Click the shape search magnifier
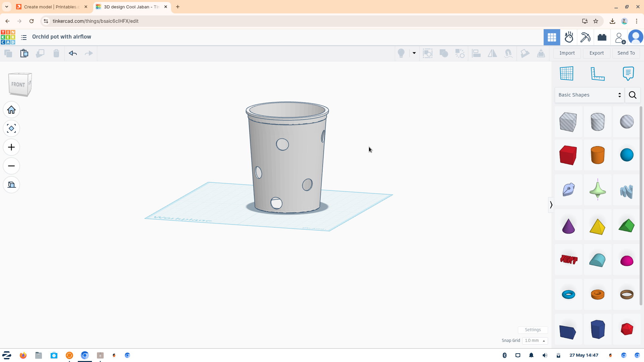 pos(633,95)
